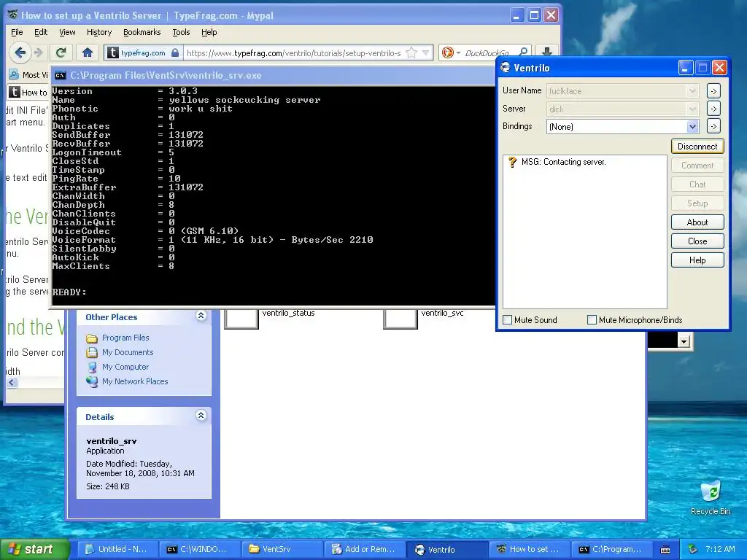Click the Close button in Ventrilo
The image size is (747, 560).
click(697, 241)
